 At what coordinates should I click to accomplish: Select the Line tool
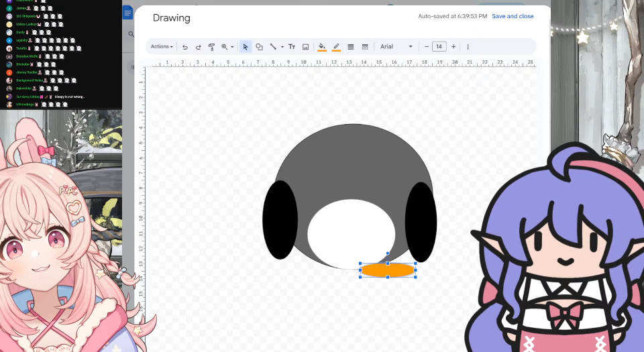pos(273,47)
